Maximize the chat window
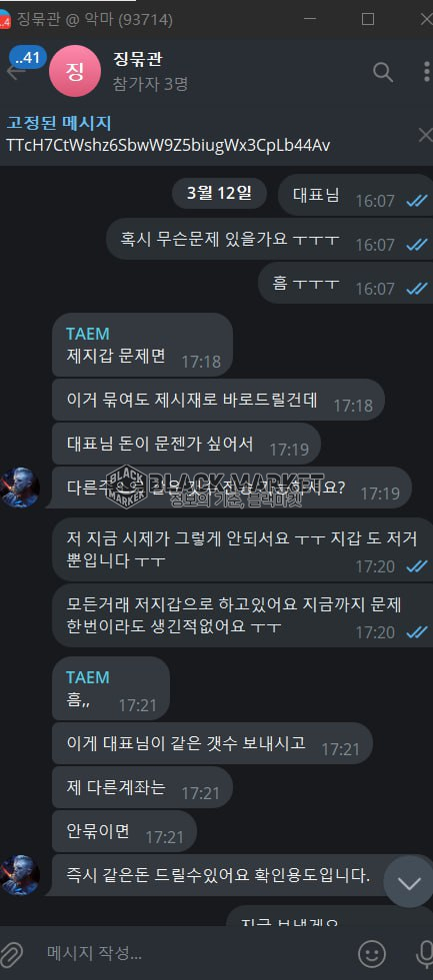Viewport: 433px width, 980px height. [x=368, y=19]
